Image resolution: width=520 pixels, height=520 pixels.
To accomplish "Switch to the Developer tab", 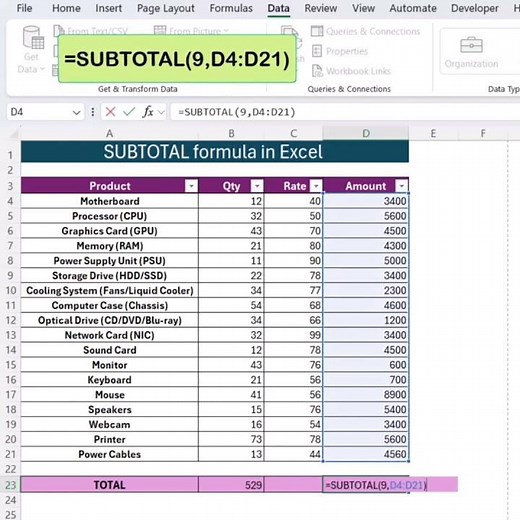I will [475, 8].
